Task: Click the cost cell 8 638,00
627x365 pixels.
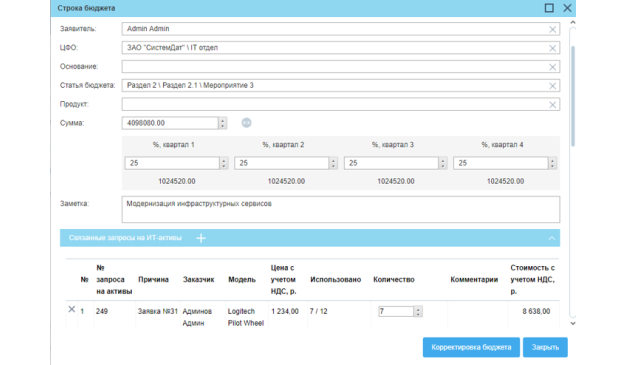Action: tap(536, 311)
